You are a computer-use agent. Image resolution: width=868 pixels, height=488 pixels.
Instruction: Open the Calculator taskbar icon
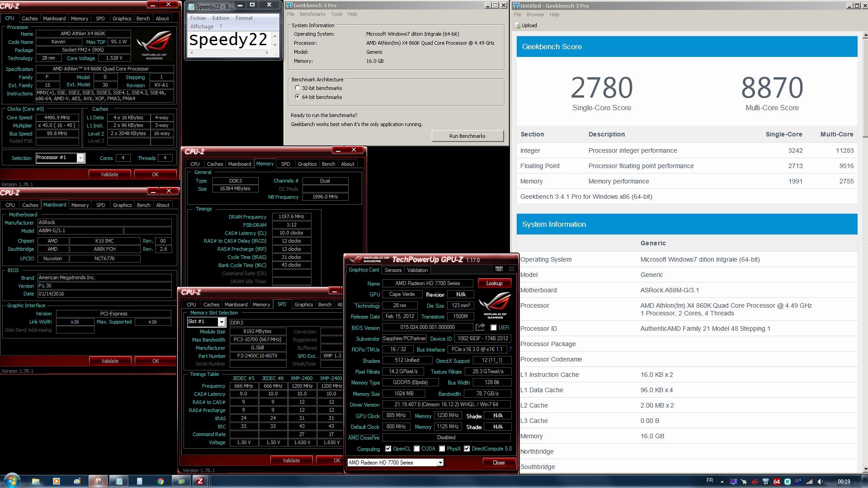[x=139, y=481]
